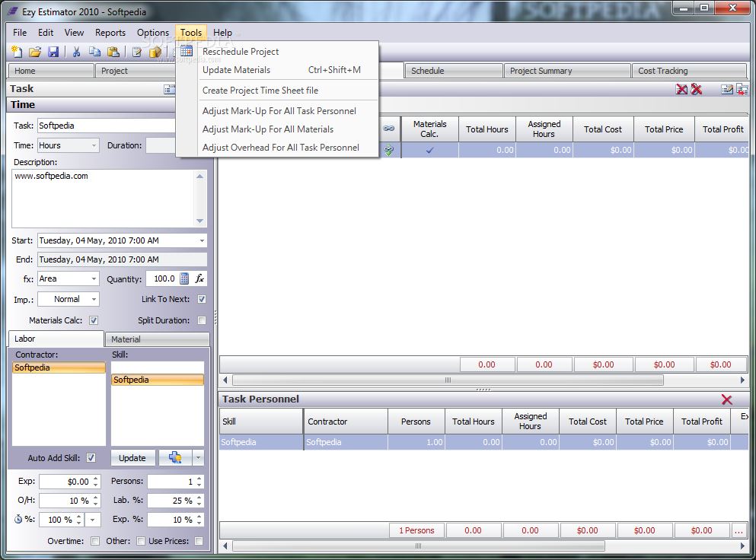The width and height of the screenshot is (756, 560).
Task: Select Reschedule Project from Tools menu
Action: tap(241, 52)
